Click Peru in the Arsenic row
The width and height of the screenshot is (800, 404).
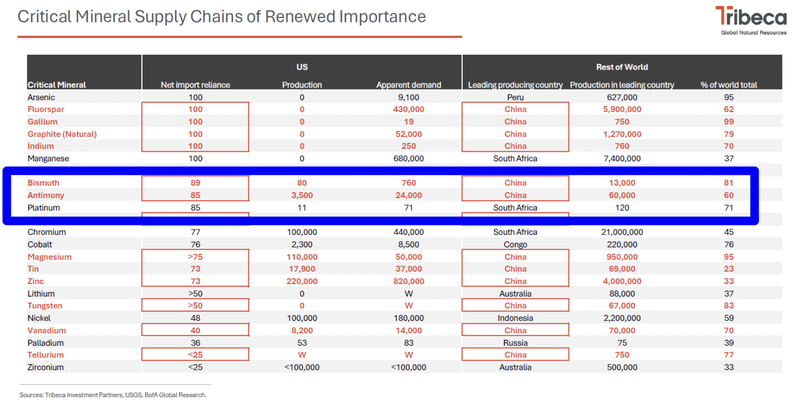[515, 97]
